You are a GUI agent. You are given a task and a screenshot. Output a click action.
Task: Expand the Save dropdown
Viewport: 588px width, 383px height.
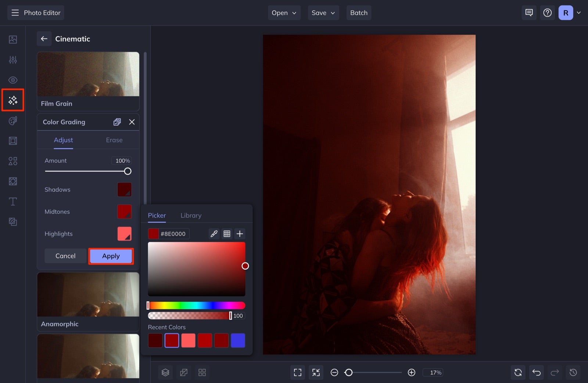pos(323,13)
